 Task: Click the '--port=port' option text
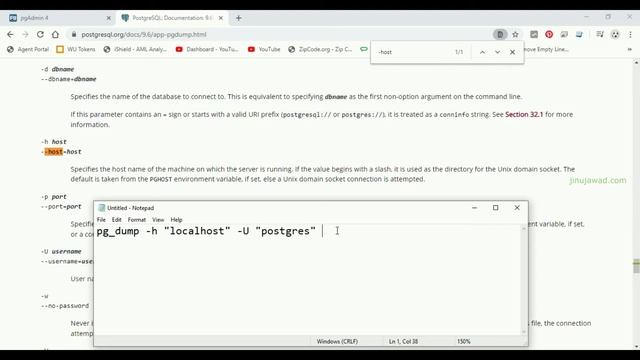[61, 207]
